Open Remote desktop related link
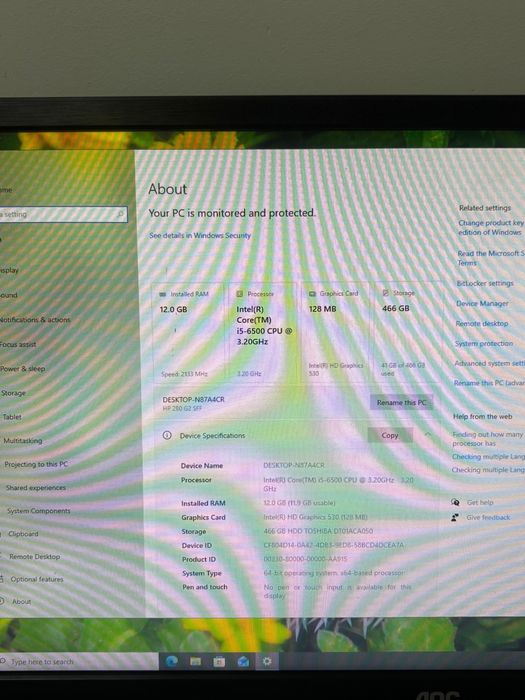The width and height of the screenshot is (525, 700). (482, 323)
